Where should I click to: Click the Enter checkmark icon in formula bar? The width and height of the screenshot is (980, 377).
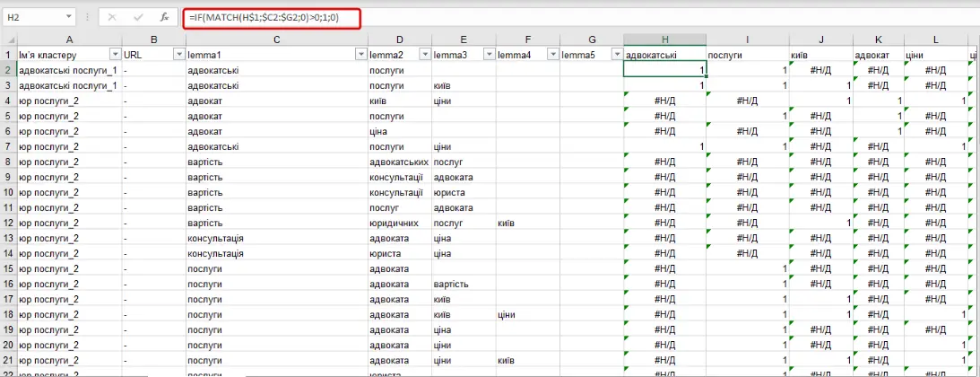coord(138,18)
